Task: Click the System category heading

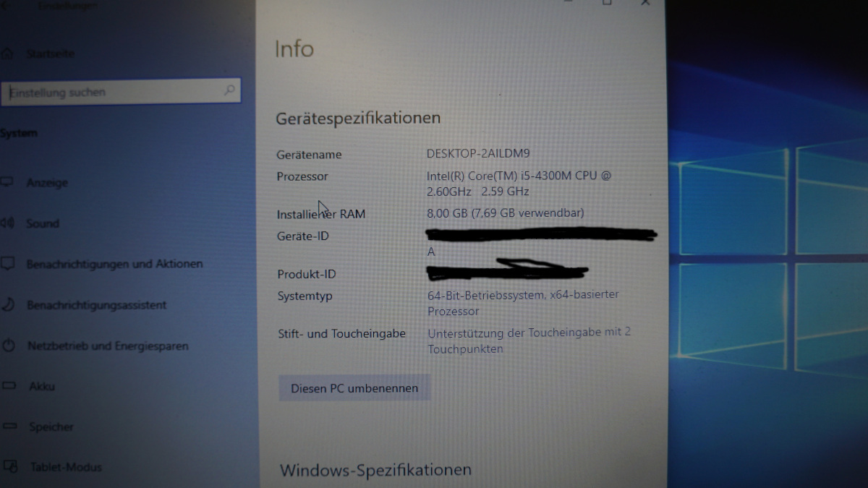Action: (19, 133)
